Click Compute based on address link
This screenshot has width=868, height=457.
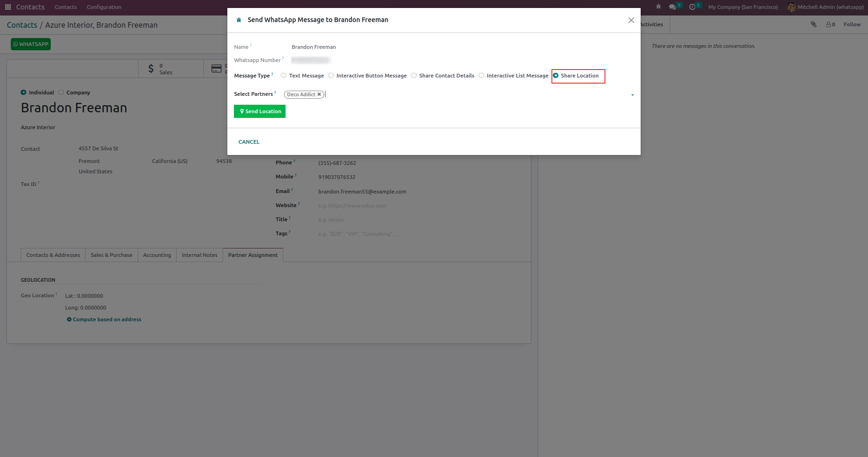(x=104, y=319)
